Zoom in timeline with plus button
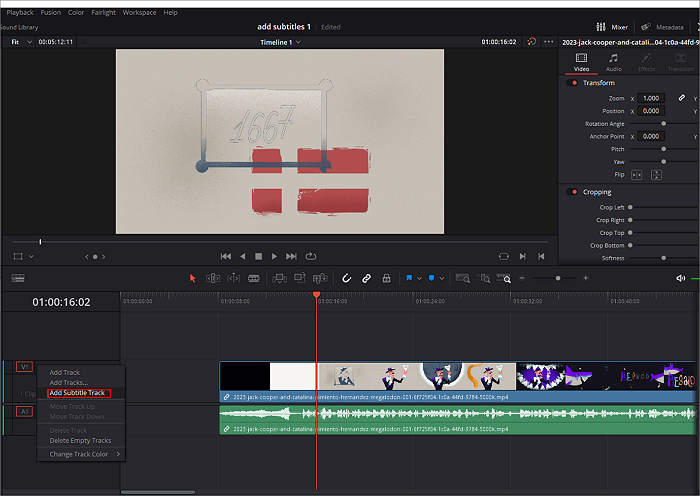This screenshot has height=496, width=700. click(585, 278)
